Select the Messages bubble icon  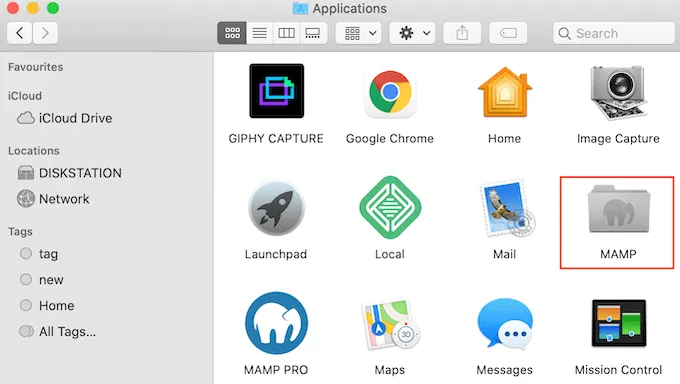click(504, 323)
